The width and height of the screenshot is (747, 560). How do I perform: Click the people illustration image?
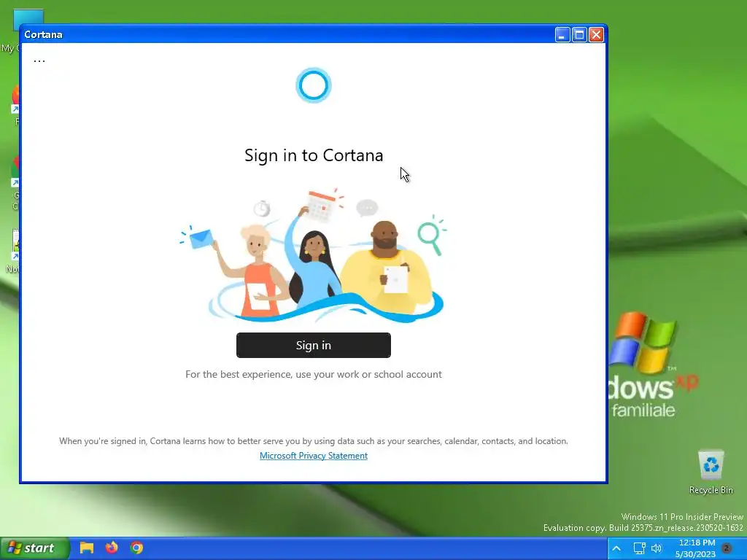click(x=313, y=254)
